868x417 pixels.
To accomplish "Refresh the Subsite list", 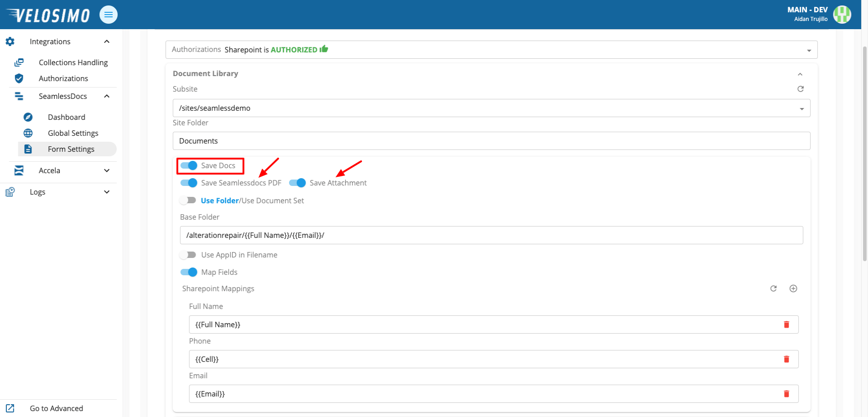I will click(801, 89).
